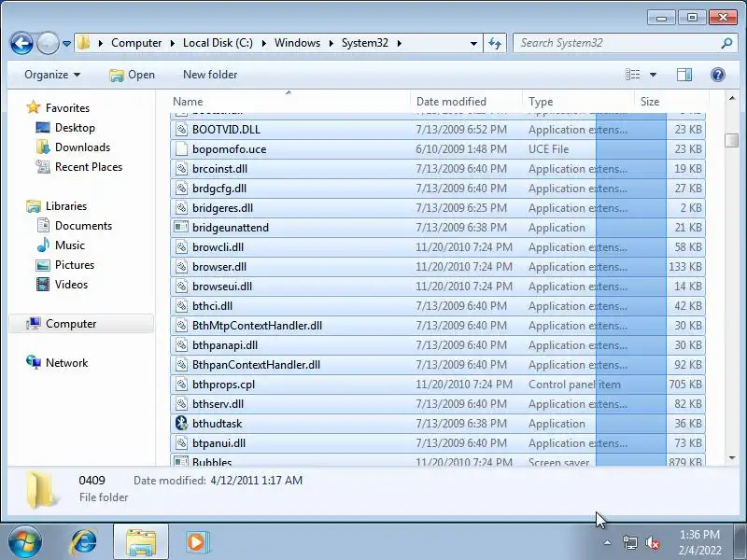Select the btpanui.dll file name
747x560 pixels.
coord(218,443)
